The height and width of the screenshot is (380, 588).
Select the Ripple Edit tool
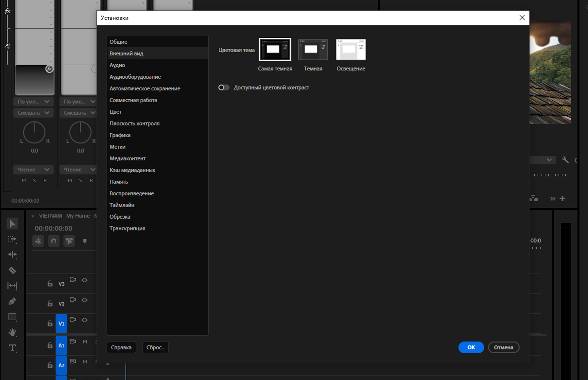(x=12, y=255)
